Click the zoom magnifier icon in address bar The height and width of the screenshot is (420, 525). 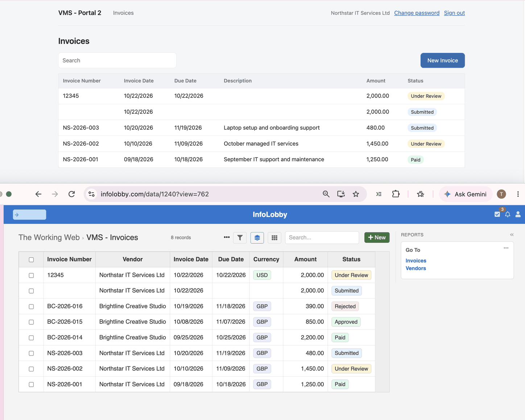pyautogui.click(x=326, y=194)
